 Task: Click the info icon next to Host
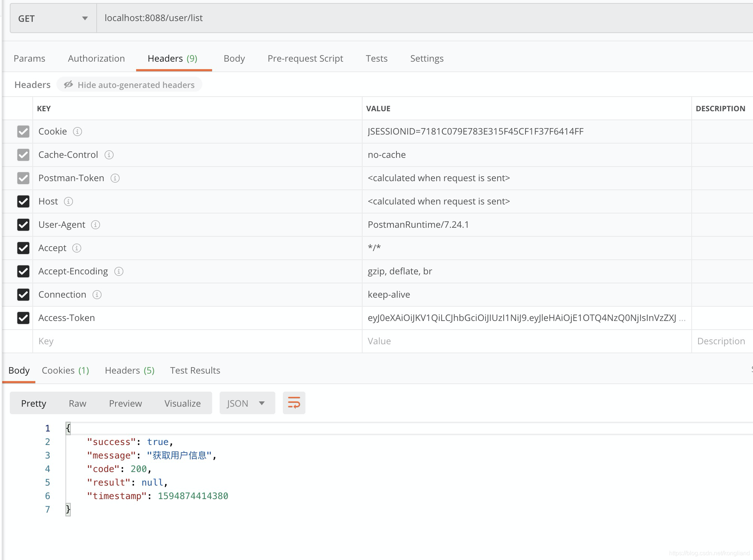pyautogui.click(x=68, y=201)
